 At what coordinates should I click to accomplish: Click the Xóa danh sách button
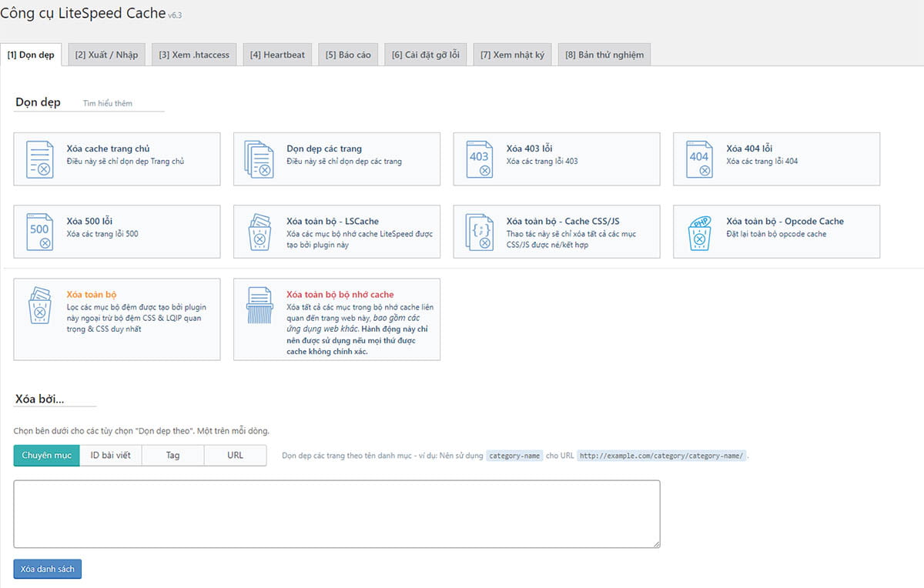(48, 569)
